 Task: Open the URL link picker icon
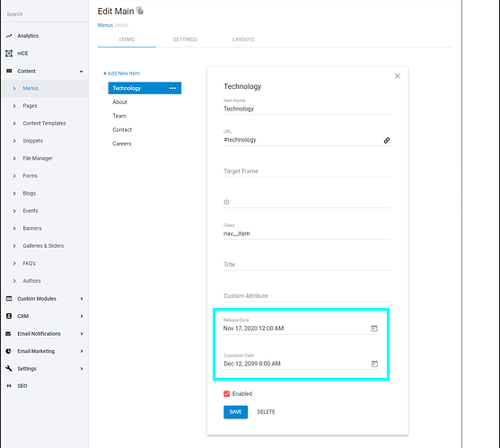coord(387,140)
